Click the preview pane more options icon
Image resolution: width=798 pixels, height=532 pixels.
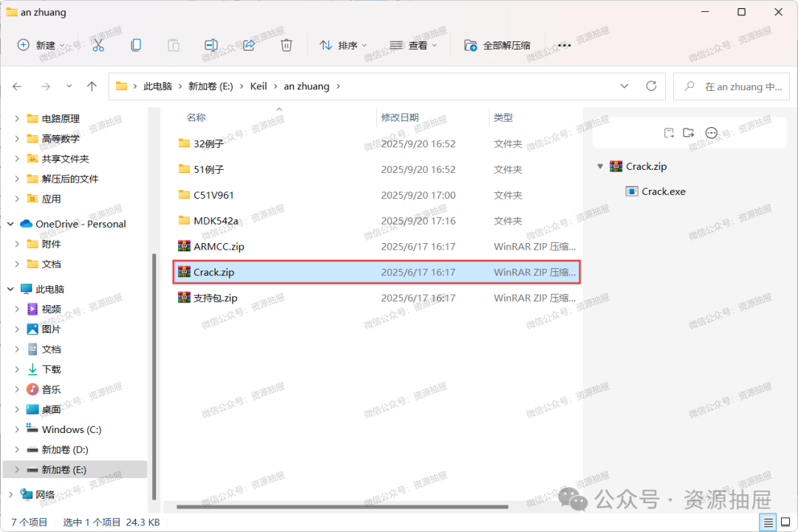point(712,133)
